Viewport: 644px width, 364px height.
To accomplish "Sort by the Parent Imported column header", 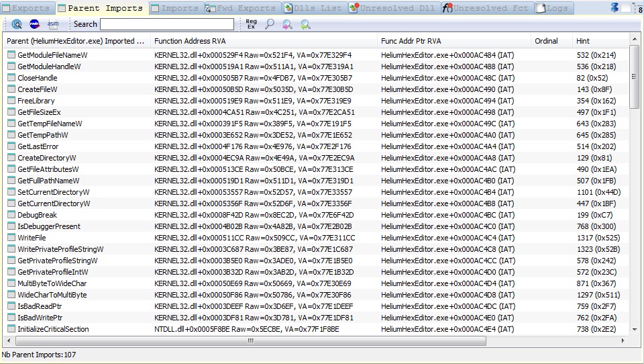I will pos(76,41).
